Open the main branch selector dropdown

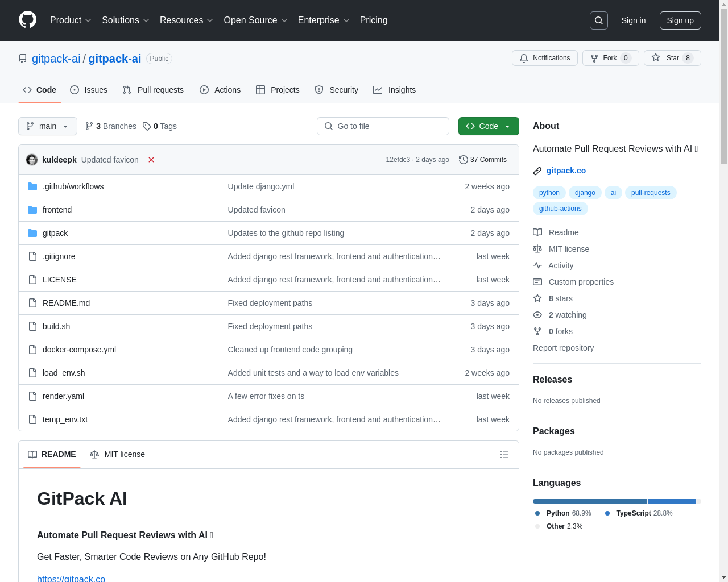pyautogui.click(x=48, y=126)
